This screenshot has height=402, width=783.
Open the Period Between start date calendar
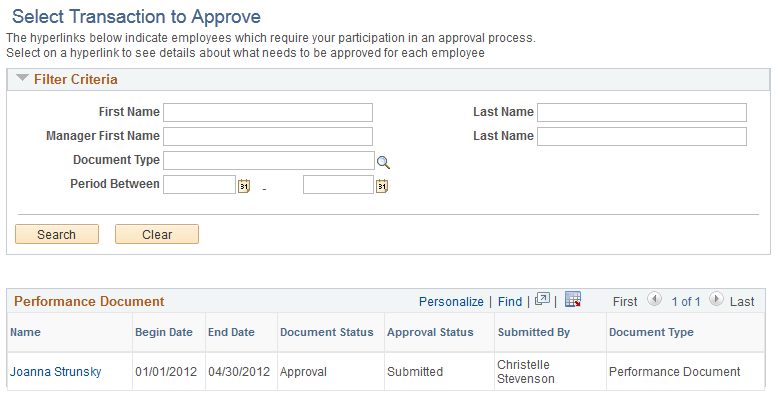coord(244,186)
